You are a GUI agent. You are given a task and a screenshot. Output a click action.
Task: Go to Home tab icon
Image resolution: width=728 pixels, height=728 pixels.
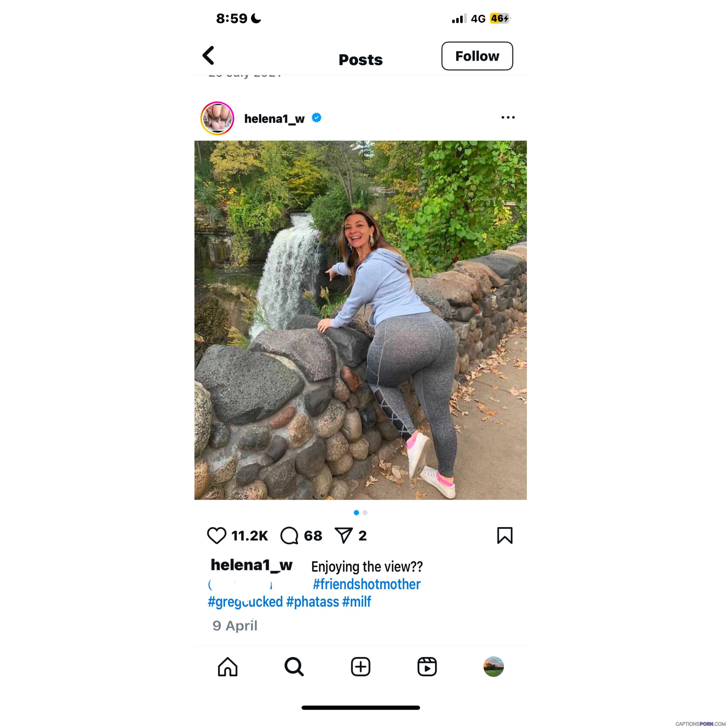228,667
